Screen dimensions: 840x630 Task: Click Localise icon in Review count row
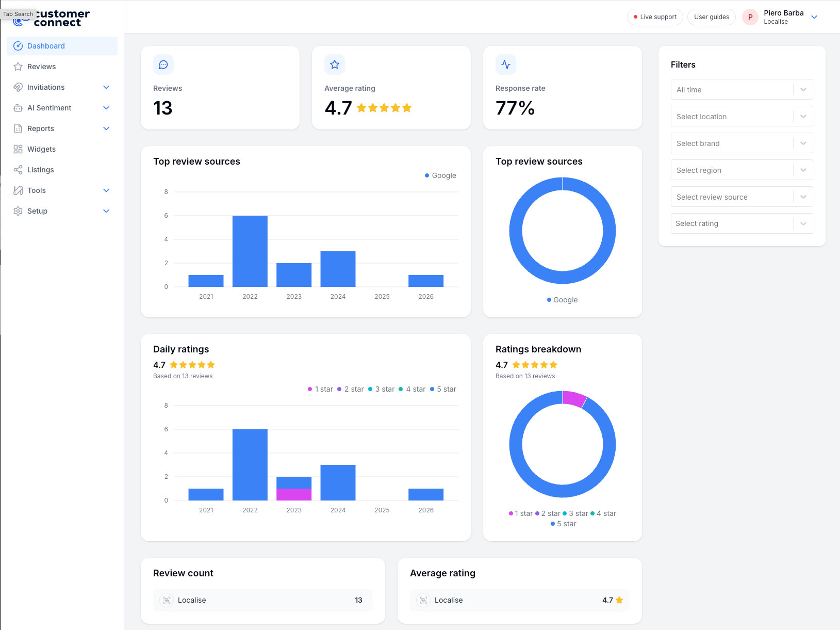coord(167,600)
